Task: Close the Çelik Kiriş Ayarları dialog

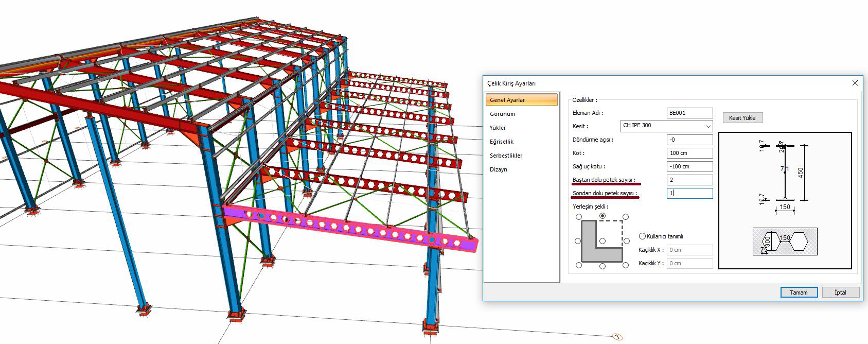Action: (x=855, y=83)
